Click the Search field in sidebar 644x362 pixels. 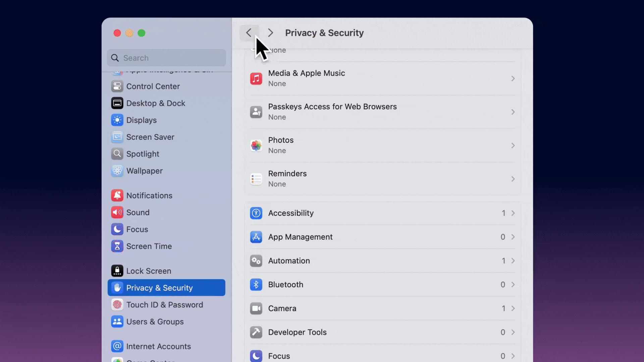coord(166,58)
